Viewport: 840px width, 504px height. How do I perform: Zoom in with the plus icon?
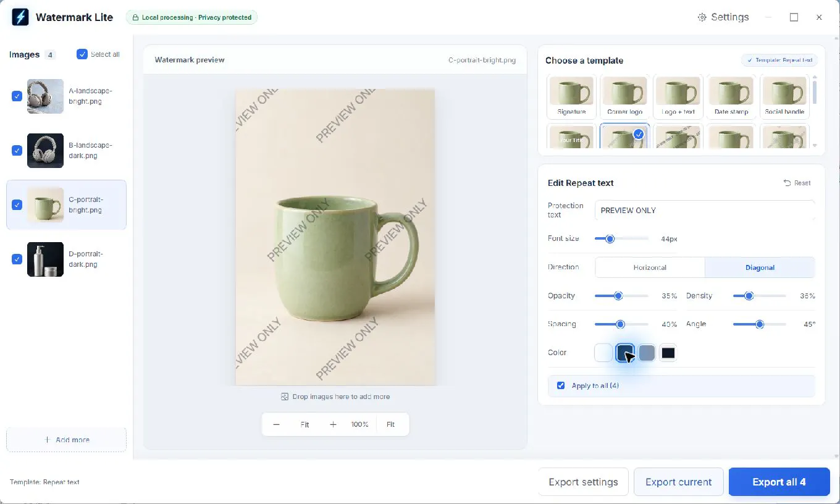pos(333,424)
